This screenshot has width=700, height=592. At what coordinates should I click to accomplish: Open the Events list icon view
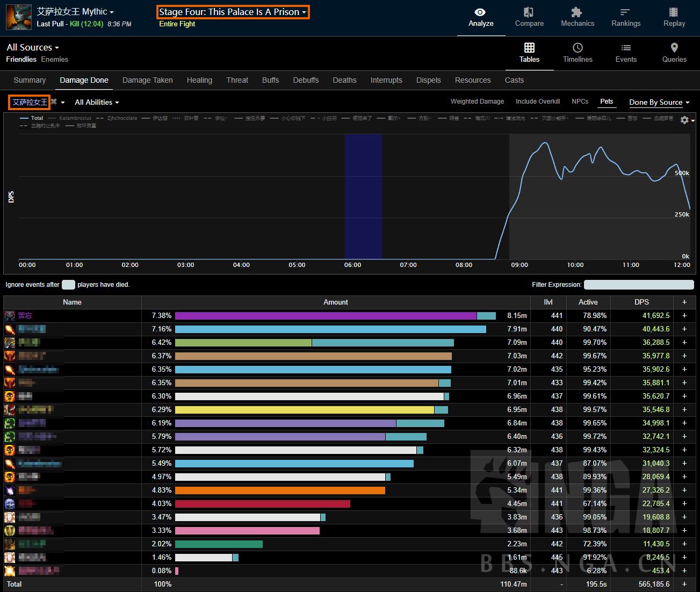pos(626,48)
